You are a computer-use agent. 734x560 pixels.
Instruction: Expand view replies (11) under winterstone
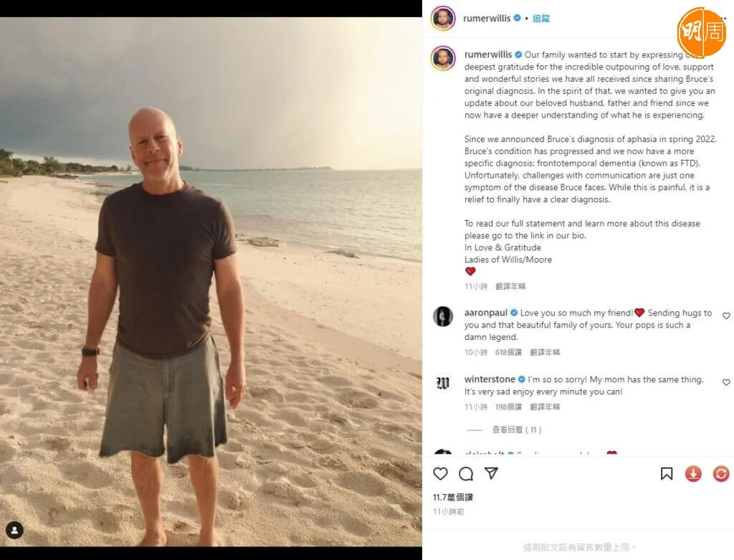coord(517,430)
